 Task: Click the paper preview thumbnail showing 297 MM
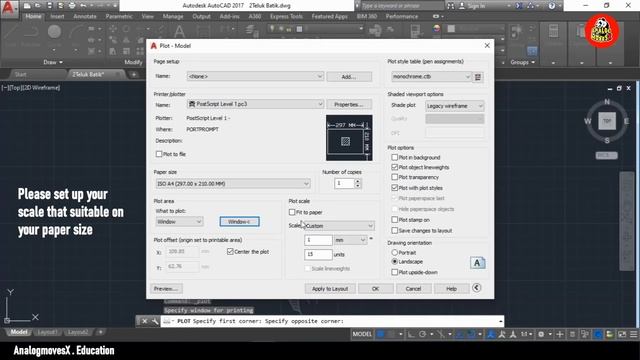(x=349, y=138)
